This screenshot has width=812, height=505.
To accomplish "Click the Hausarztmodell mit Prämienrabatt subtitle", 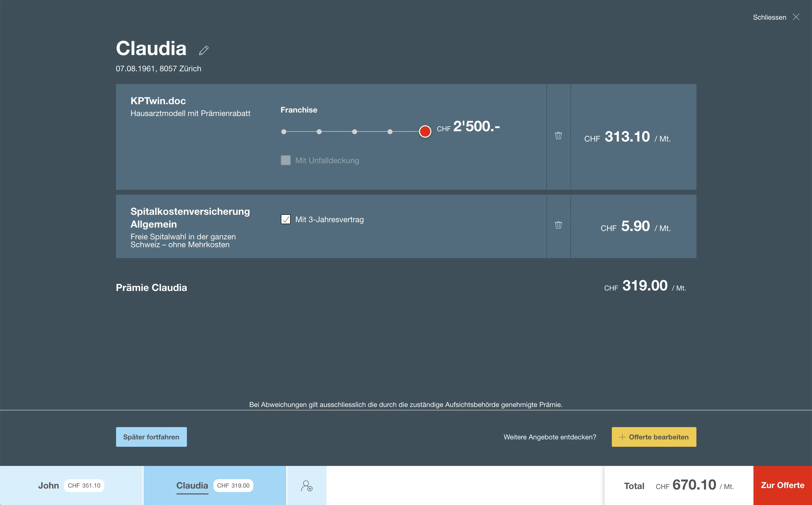I will pos(191,114).
